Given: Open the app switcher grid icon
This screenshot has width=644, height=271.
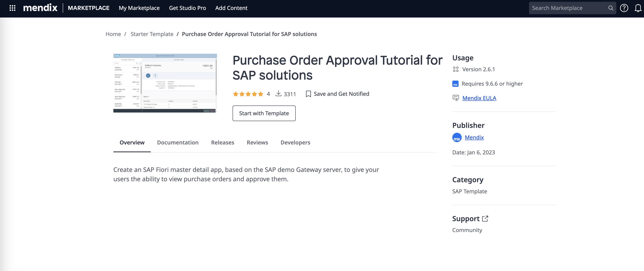Looking at the screenshot, I should pos(12,8).
